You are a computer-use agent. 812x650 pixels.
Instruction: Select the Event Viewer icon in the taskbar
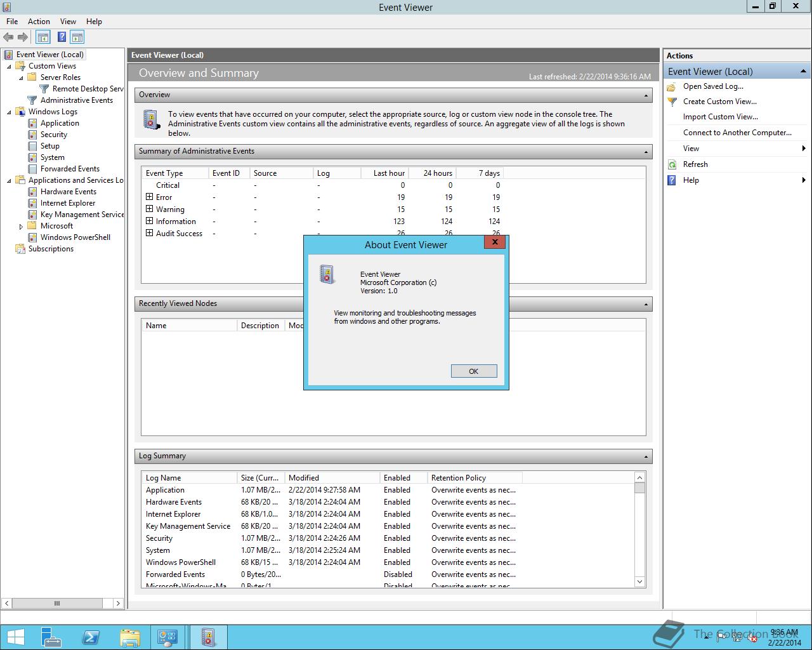coord(208,637)
